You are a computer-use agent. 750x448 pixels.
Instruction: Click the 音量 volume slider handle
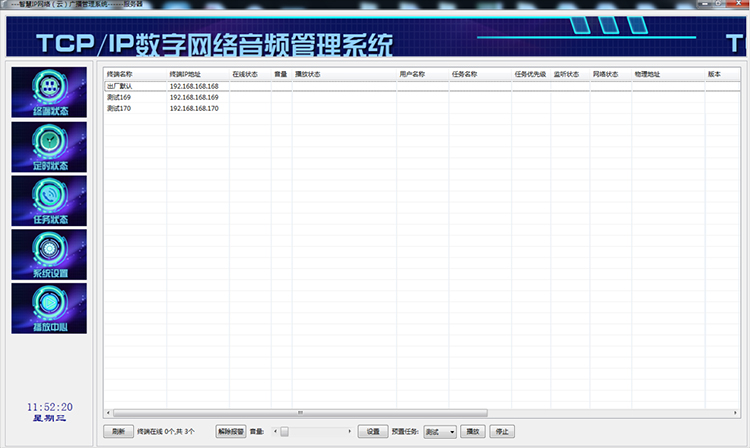[x=285, y=432]
